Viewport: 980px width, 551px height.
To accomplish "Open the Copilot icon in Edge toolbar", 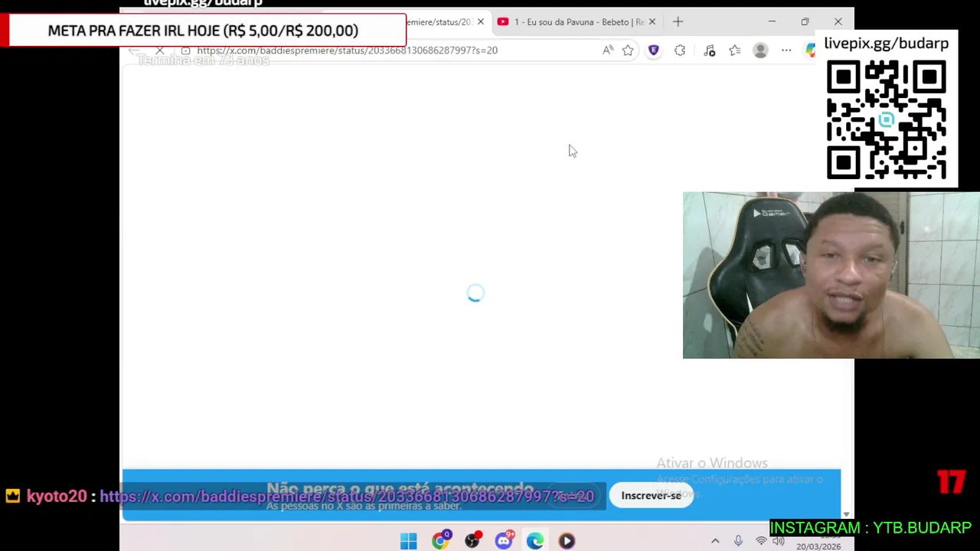I will 810,51.
